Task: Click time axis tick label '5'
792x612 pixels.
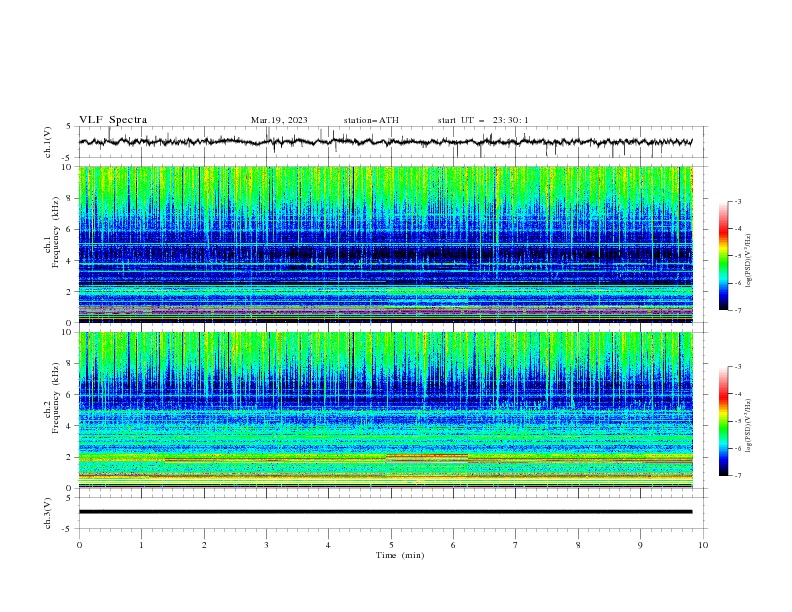Action: pyautogui.click(x=391, y=545)
